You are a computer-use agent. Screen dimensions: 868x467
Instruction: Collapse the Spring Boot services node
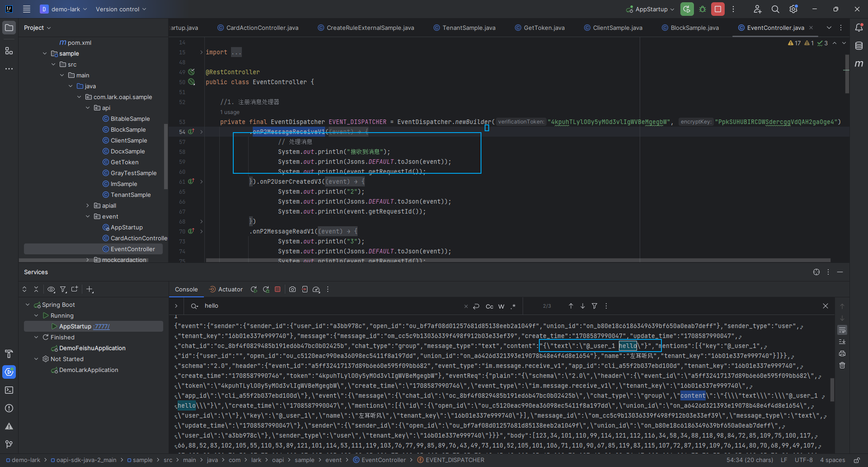[x=28, y=305]
